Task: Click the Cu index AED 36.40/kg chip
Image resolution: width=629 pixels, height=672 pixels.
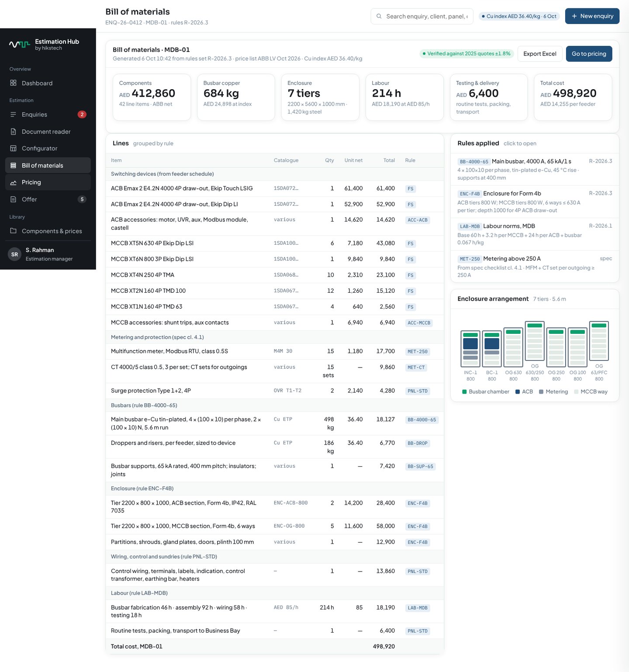Action: pos(519,16)
